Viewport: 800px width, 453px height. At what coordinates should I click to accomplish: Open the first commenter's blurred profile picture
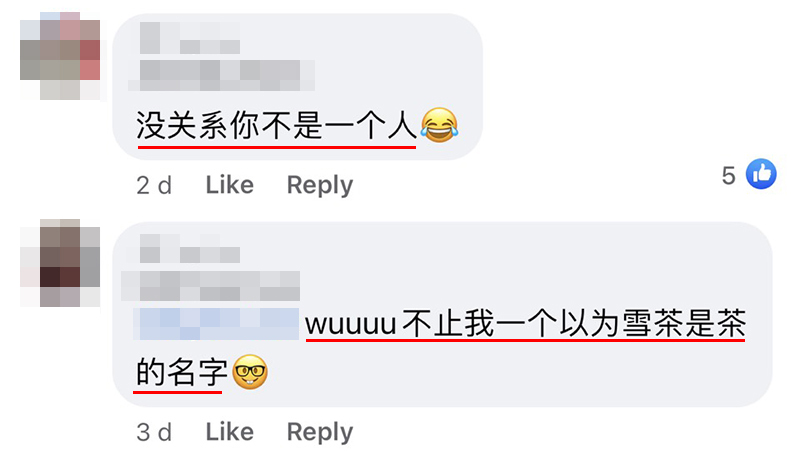click(60, 56)
